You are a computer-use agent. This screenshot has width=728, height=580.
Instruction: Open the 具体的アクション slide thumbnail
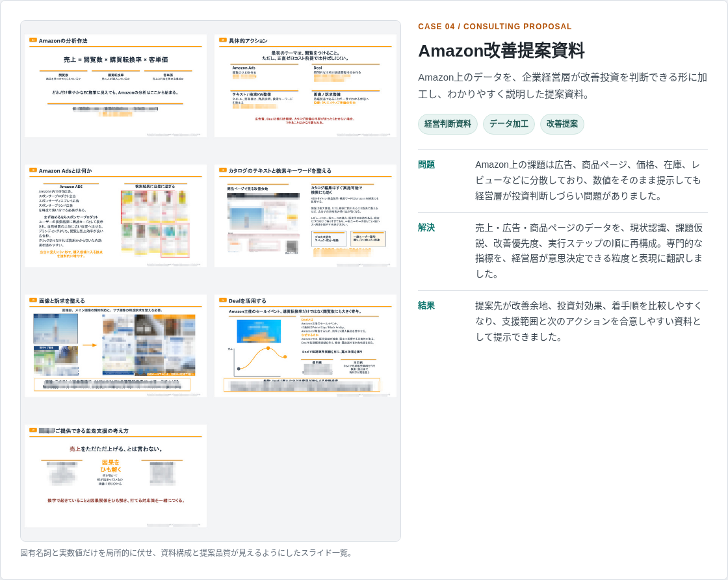(x=305, y=86)
